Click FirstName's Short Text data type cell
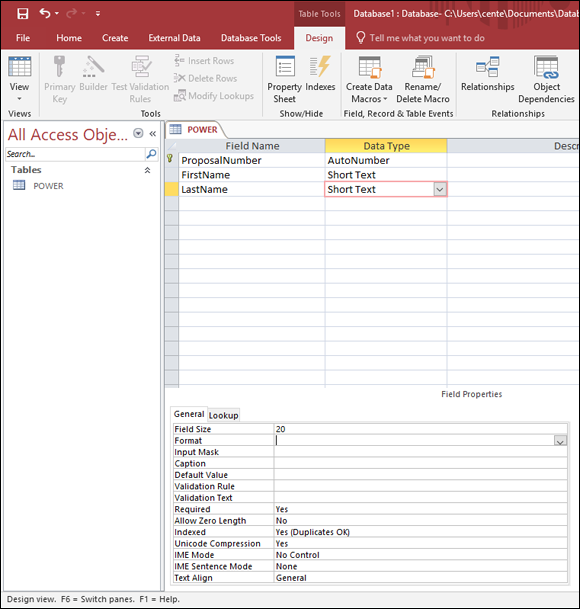The width and height of the screenshot is (580, 609). pos(386,175)
